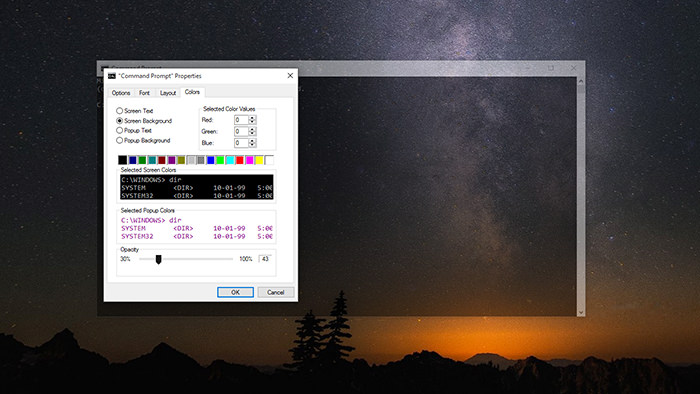Select the Colors tab
The width and height of the screenshot is (700, 394).
click(x=192, y=92)
